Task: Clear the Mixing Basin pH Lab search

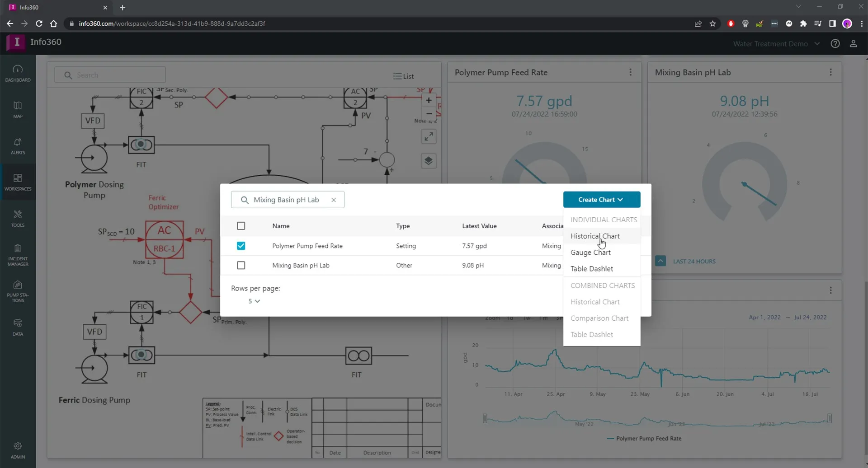Action: [334, 200]
